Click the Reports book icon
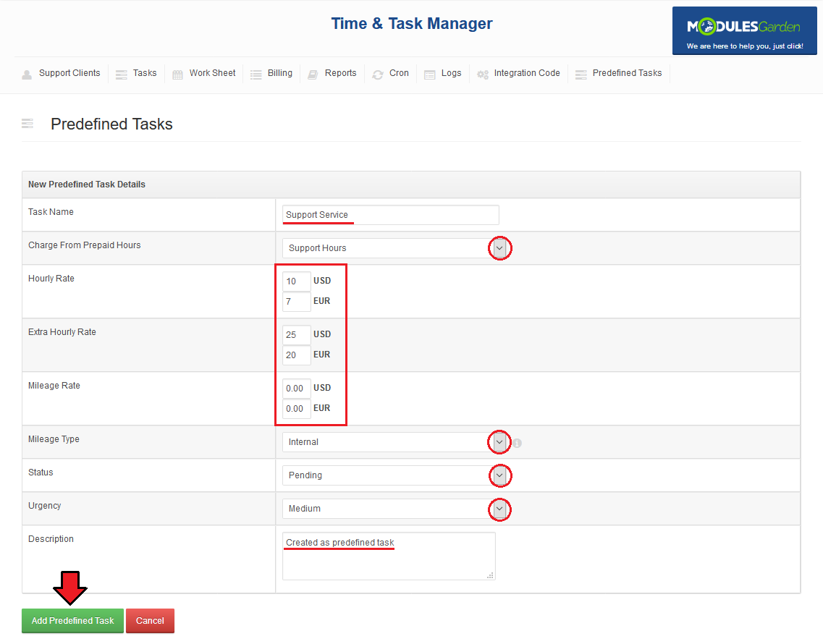Image resolution: width=823 pixels, height=644 pixels. pos(313,75)
